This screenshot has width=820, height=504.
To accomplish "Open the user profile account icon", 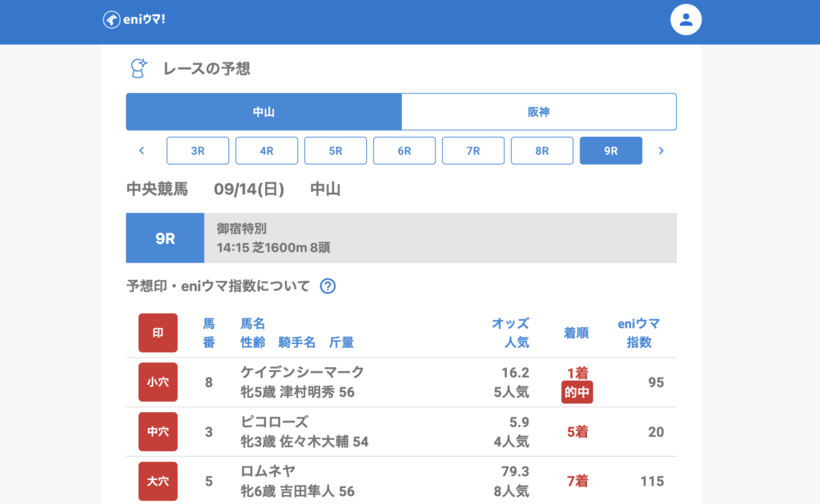I will coord(685,20).
